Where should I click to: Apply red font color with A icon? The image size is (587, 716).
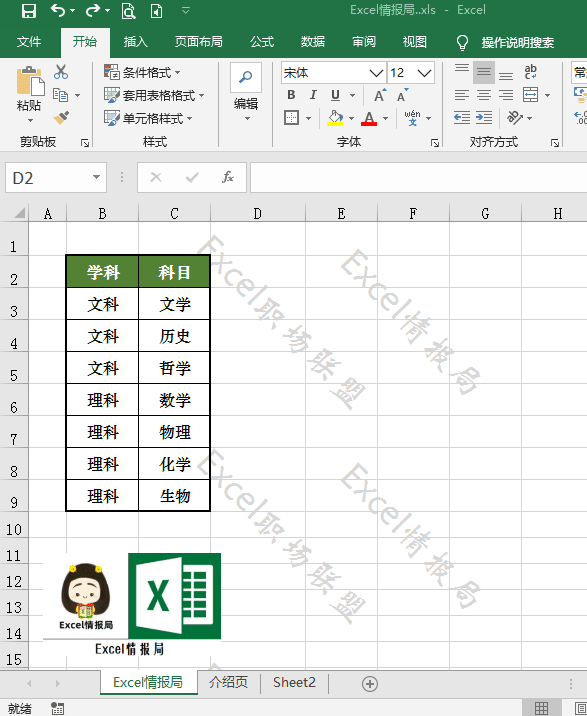point(369,118)
